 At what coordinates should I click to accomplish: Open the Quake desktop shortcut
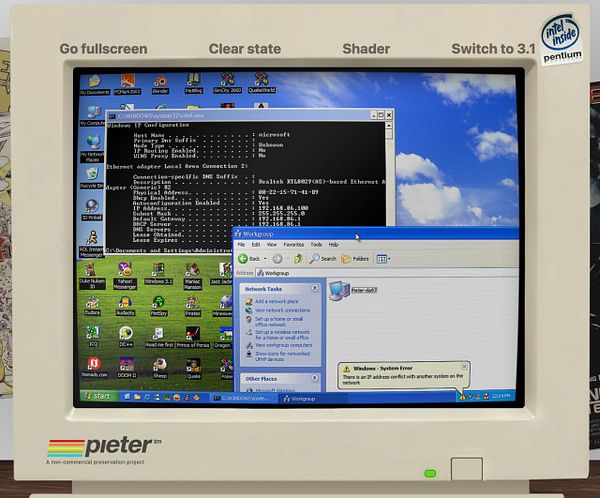[x=193, y=369]
